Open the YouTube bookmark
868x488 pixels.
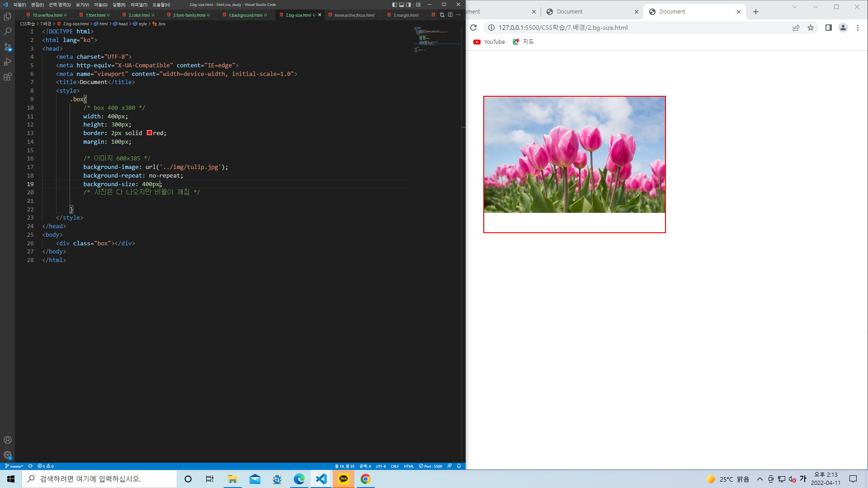(x=489, y=42)
